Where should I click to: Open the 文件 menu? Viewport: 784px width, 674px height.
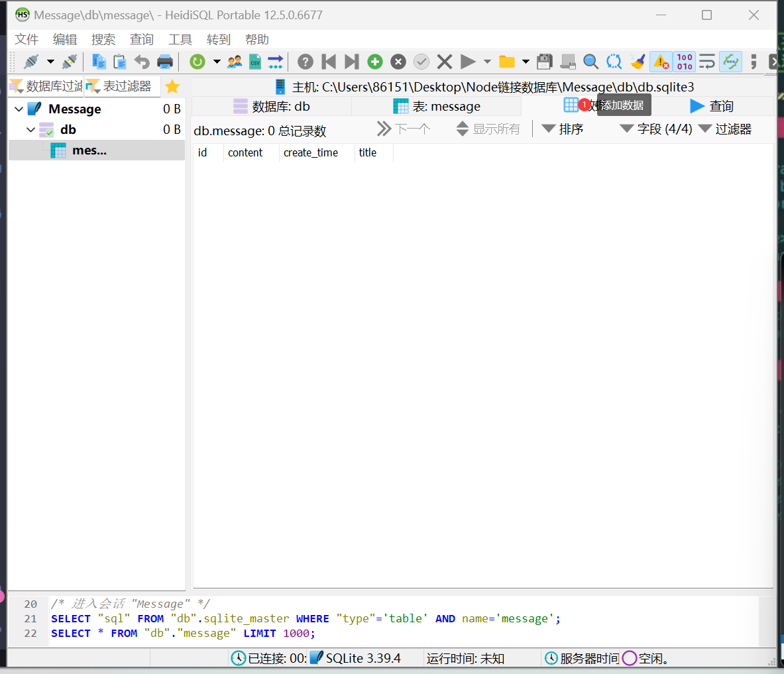pyautogui.click(x=27, y=40)
